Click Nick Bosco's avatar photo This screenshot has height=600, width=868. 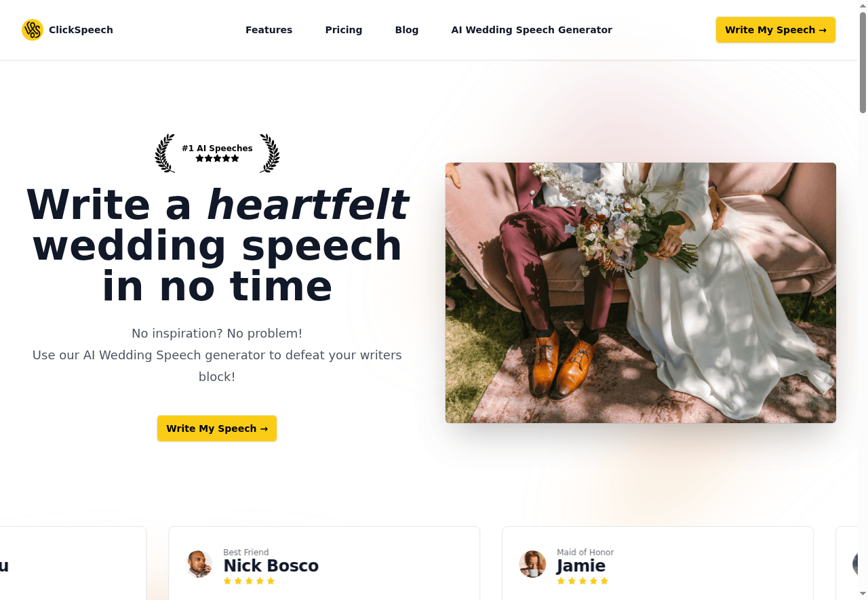coord(199,564)
